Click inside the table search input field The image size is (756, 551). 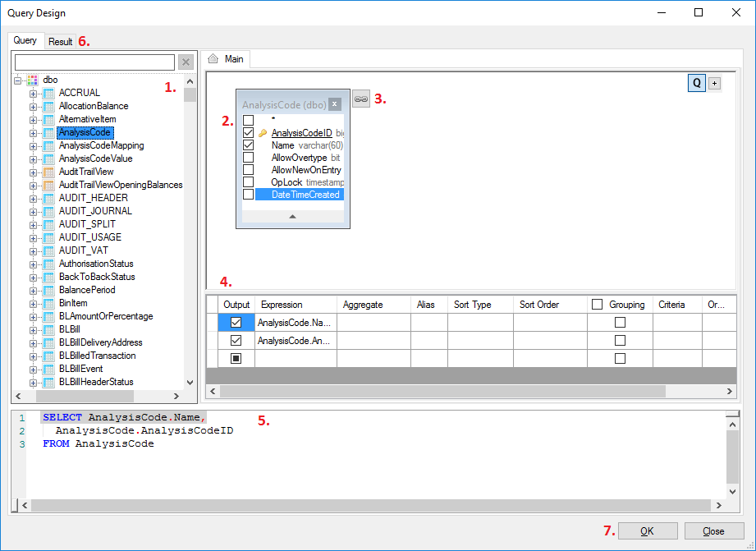(94, 62)
